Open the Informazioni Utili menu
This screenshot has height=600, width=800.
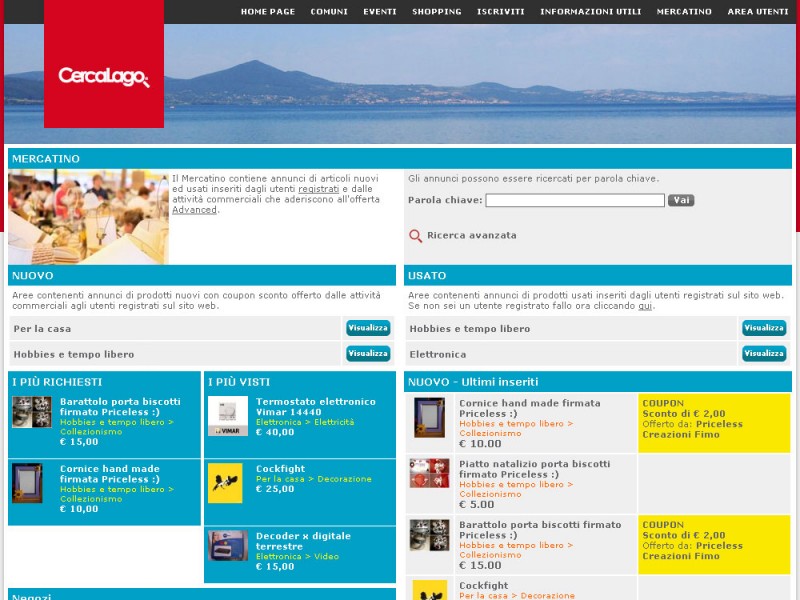pyautogui.click(x=590, y=12)
